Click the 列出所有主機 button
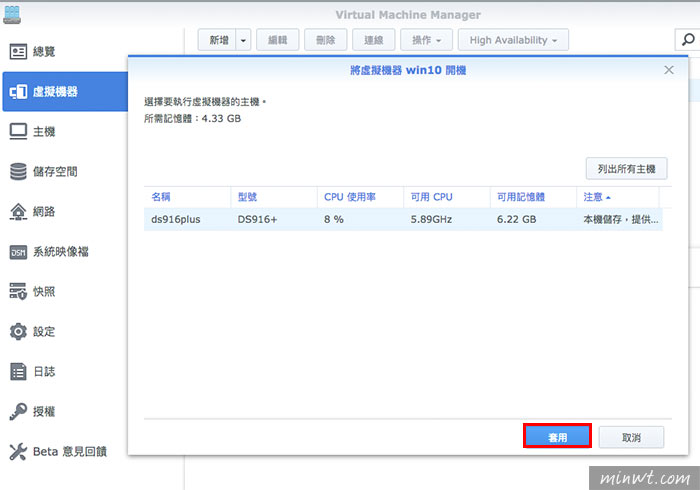The height and width of the screenshot is (490, 700). [626, 169]
